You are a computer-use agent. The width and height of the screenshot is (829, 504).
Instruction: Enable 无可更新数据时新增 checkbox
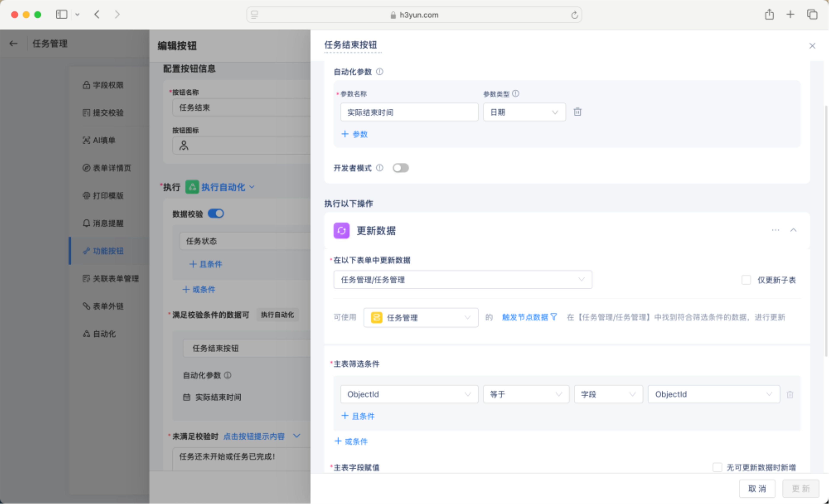[x=717, y=467]
